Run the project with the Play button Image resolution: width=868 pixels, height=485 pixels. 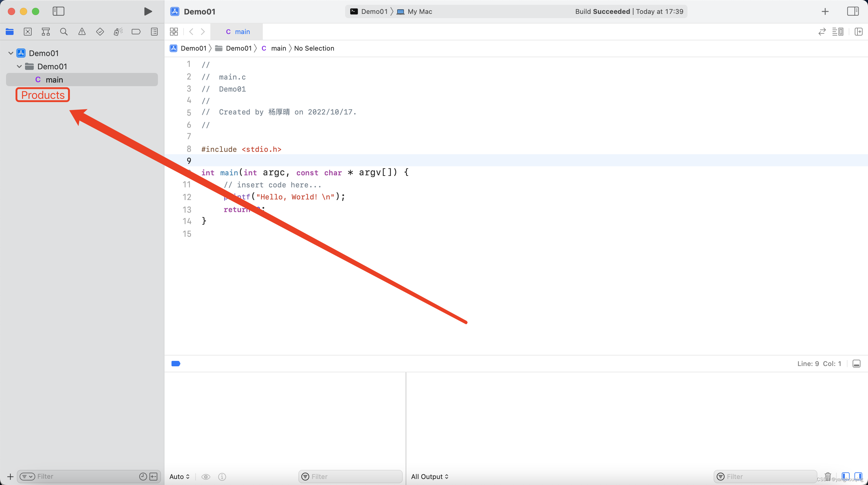(x=148, y=11)
